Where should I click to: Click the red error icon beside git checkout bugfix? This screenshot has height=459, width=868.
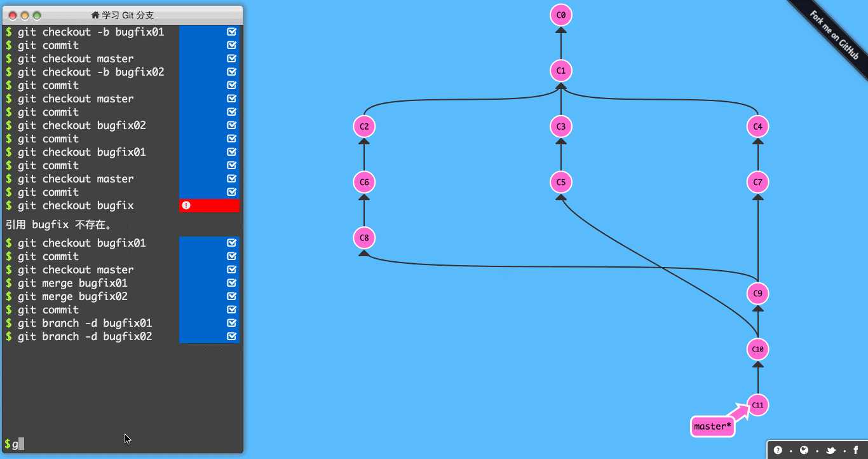coord(186,205)
